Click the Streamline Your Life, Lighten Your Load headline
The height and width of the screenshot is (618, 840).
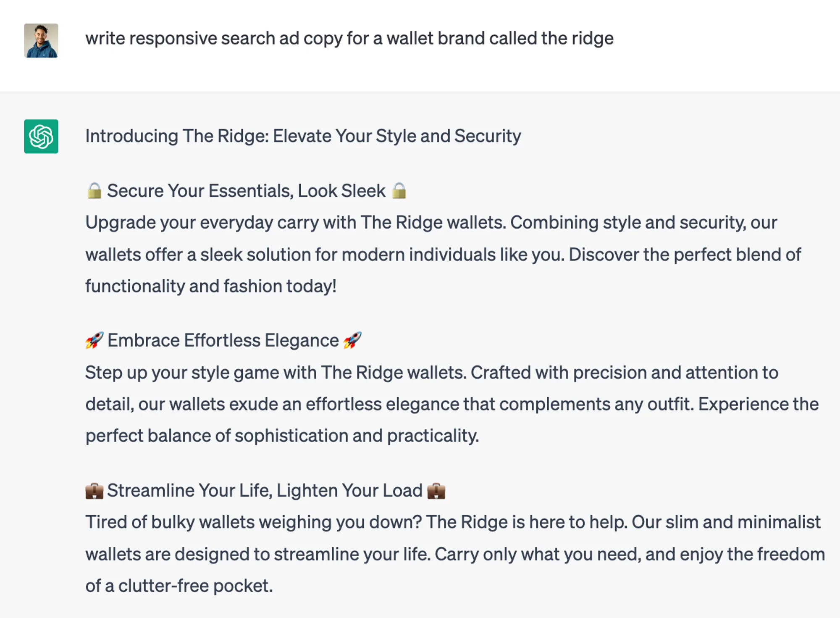coord(265,491)
